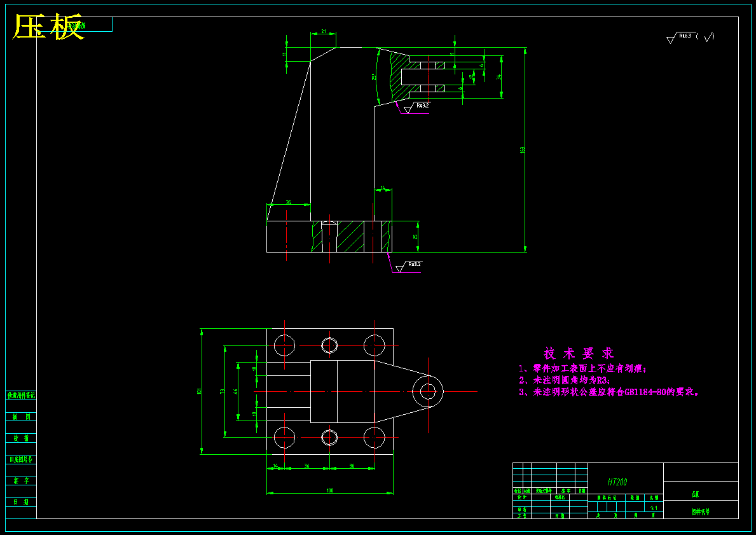Select the 技术要求 heading text
This screenshot has height=535, width=756.
click(x=579, y=353)
